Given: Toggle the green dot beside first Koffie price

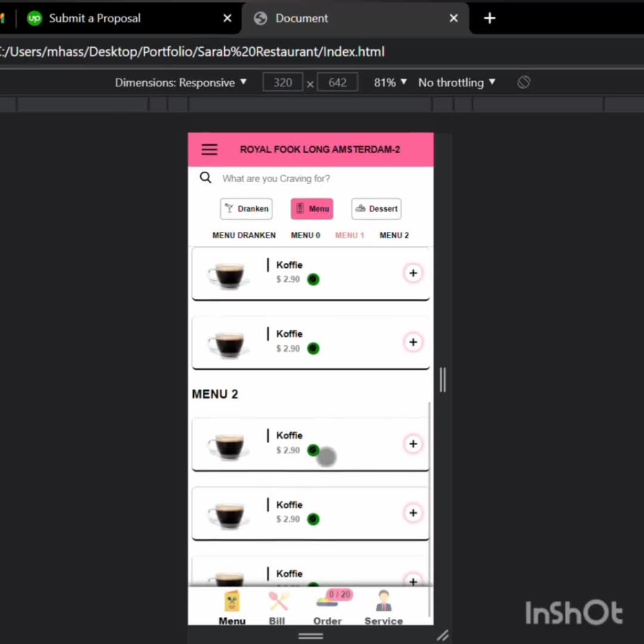Looking at the screenshot, I should pos(314,279).
